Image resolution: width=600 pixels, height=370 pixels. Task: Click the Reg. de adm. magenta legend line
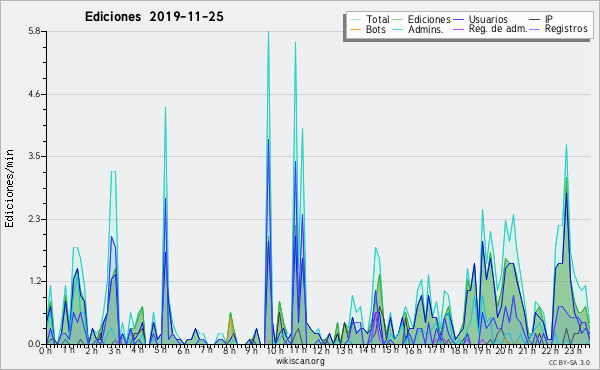(458, 29)
